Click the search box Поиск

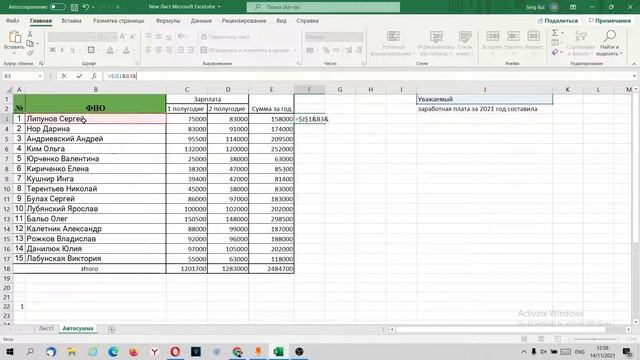coord(323,7)
